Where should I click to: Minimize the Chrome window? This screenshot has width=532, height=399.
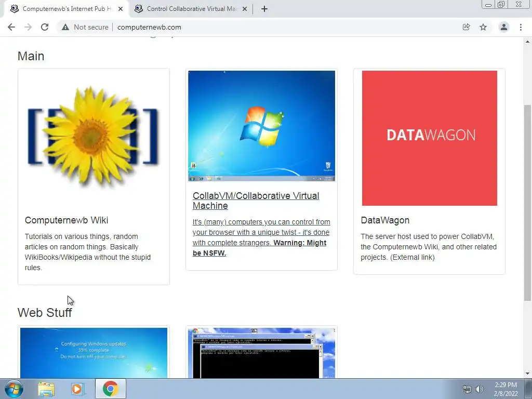pos(488,5)
